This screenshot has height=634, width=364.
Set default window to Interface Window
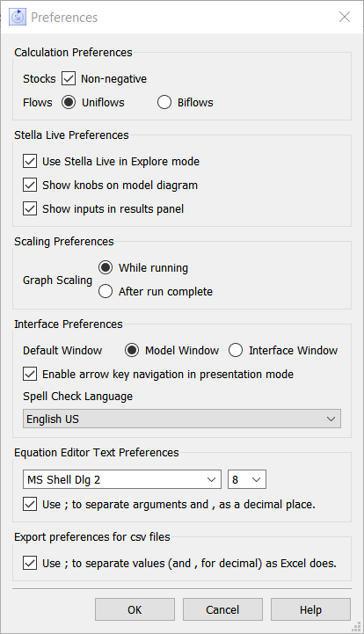(236, 350)
